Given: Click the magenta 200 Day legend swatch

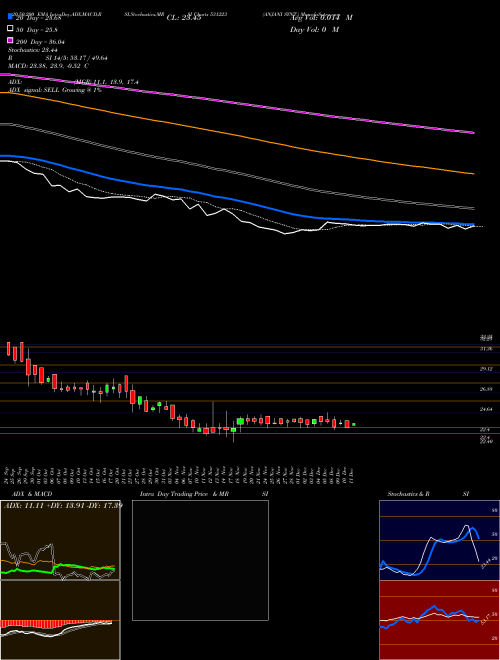Looking at the screenshot, I should 10,41.
